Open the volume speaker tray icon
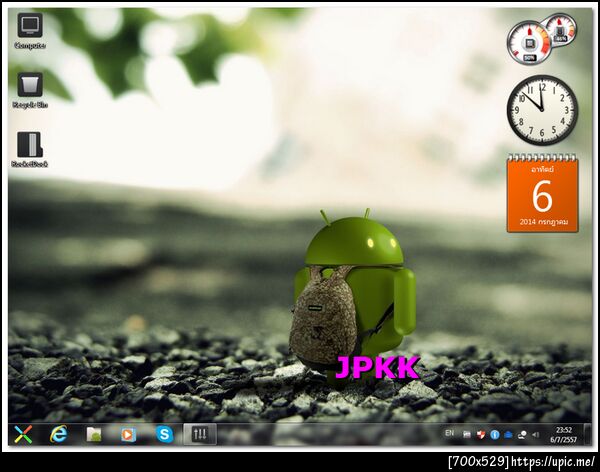This screenshot has height=472, width=600. point(536,434)
